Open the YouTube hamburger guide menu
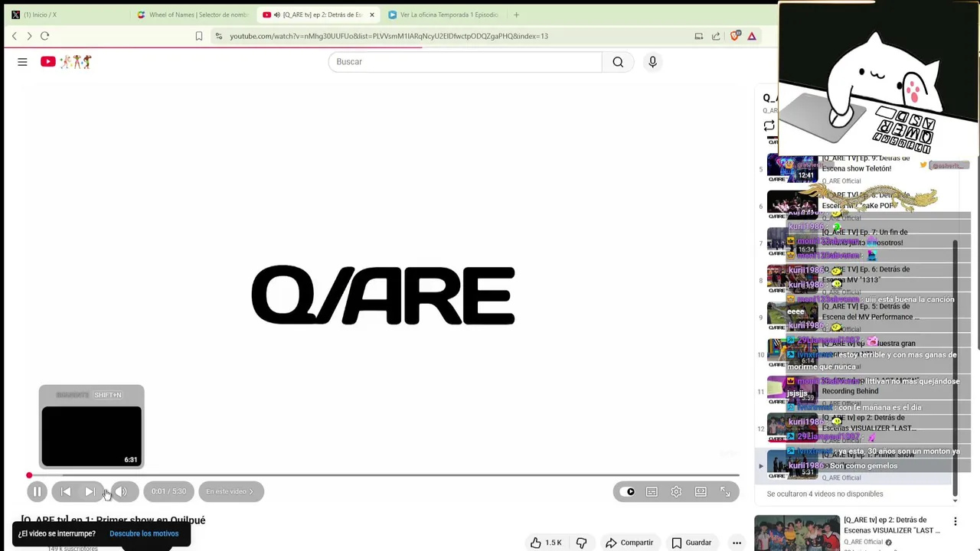The image size is (980, 551). pyautogui.click(x=22, y=62)
